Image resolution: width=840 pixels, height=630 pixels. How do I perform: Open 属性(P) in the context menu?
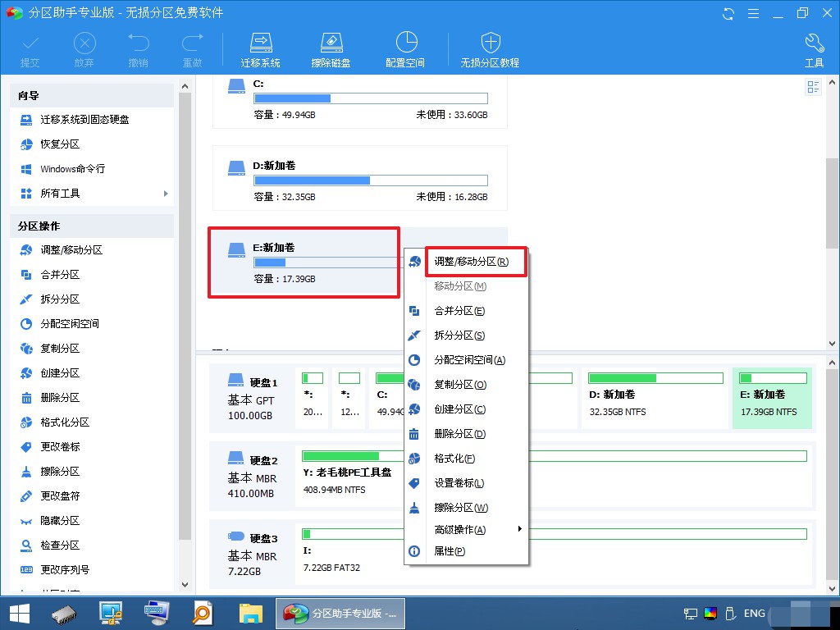466,551
